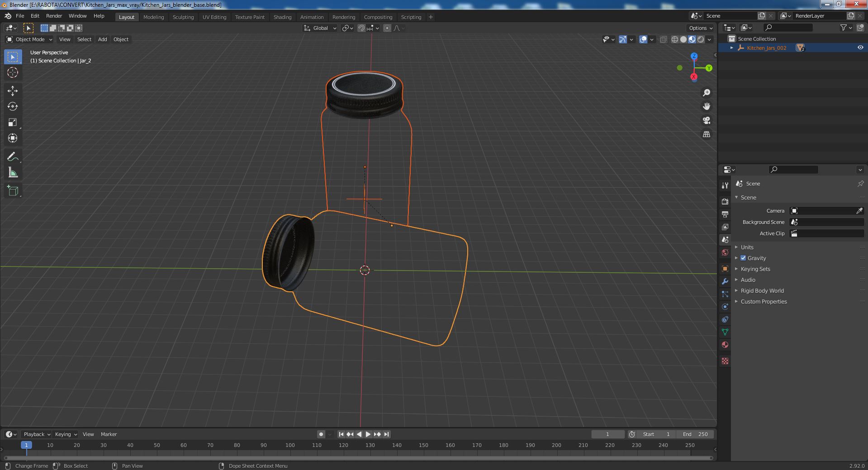
Task: Toggle X-ray view mode
Action: coord(663,39)
